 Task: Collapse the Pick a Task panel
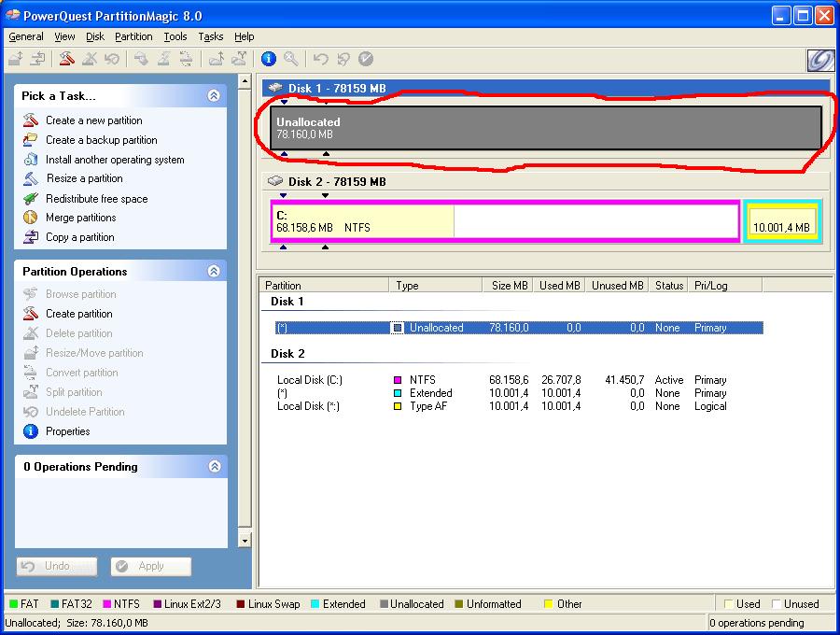coord(214,95)
